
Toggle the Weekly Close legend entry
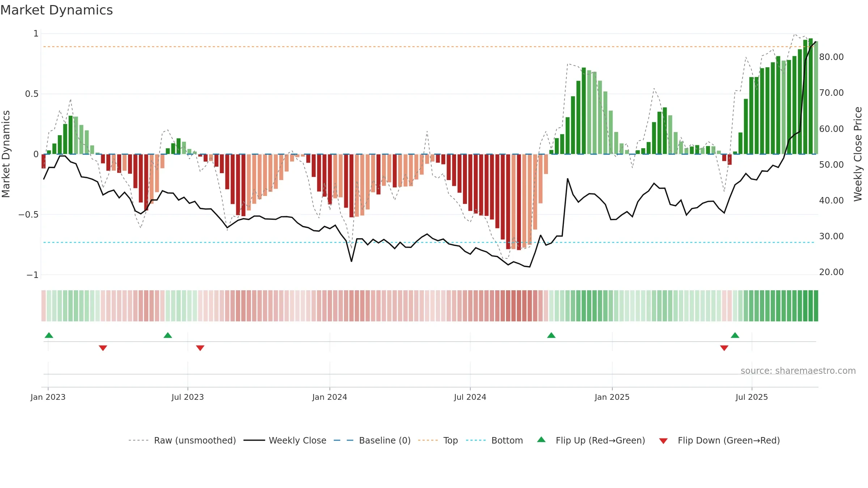(x=285, y=440)
